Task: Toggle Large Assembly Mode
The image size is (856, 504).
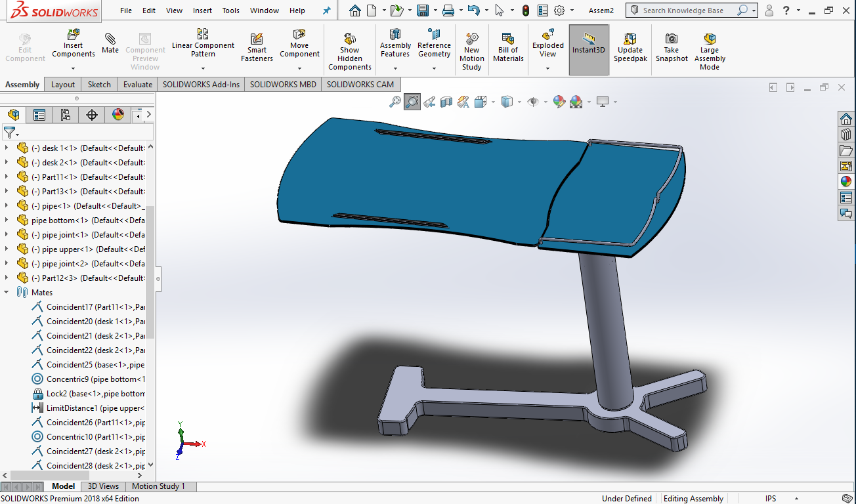Action: click(x=710, y=52)
